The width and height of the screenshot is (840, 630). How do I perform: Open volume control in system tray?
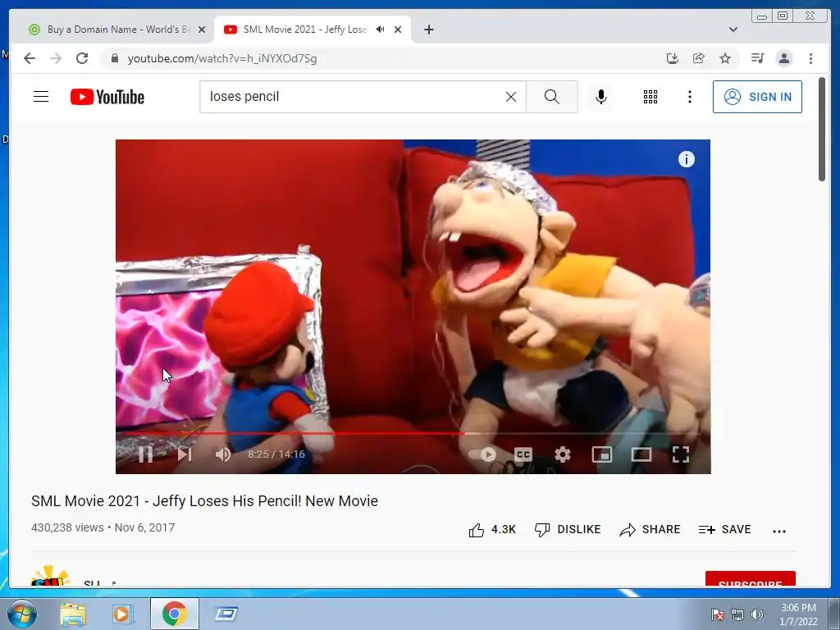(757, 614)
